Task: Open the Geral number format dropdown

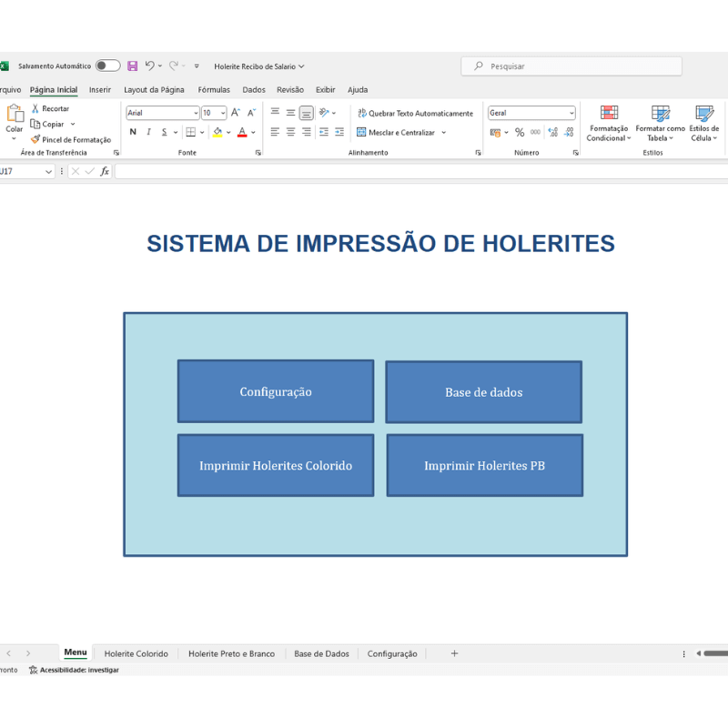Action: tap(571, 112)
